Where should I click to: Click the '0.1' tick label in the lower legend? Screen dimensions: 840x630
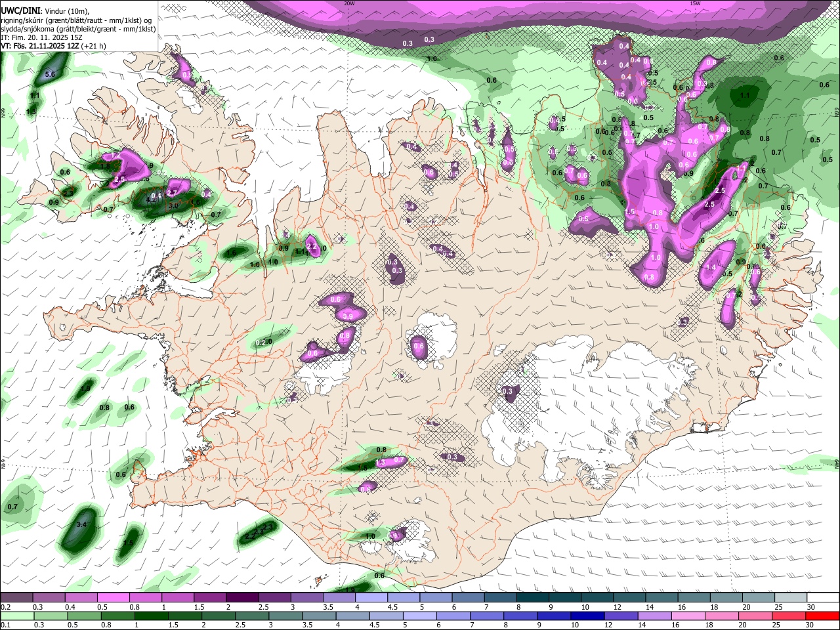click(x=5, y=625)
